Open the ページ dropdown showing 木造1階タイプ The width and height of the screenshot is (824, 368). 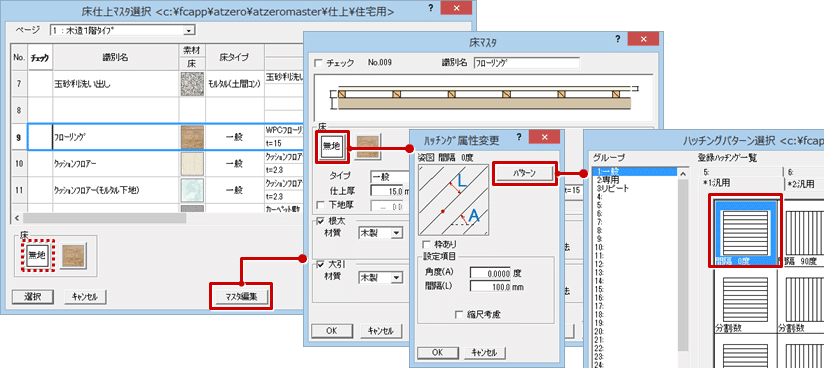click(x=122, y=30)
